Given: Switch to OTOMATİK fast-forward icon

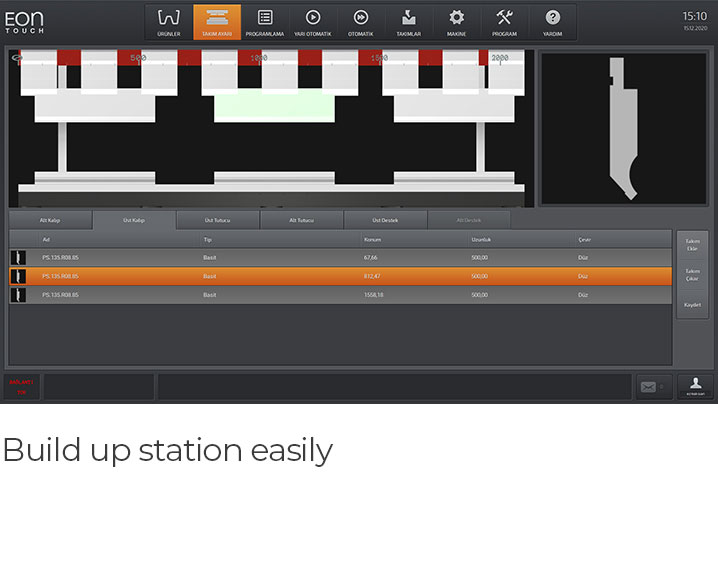Looking at the screenshot, I should click(361, 22).
